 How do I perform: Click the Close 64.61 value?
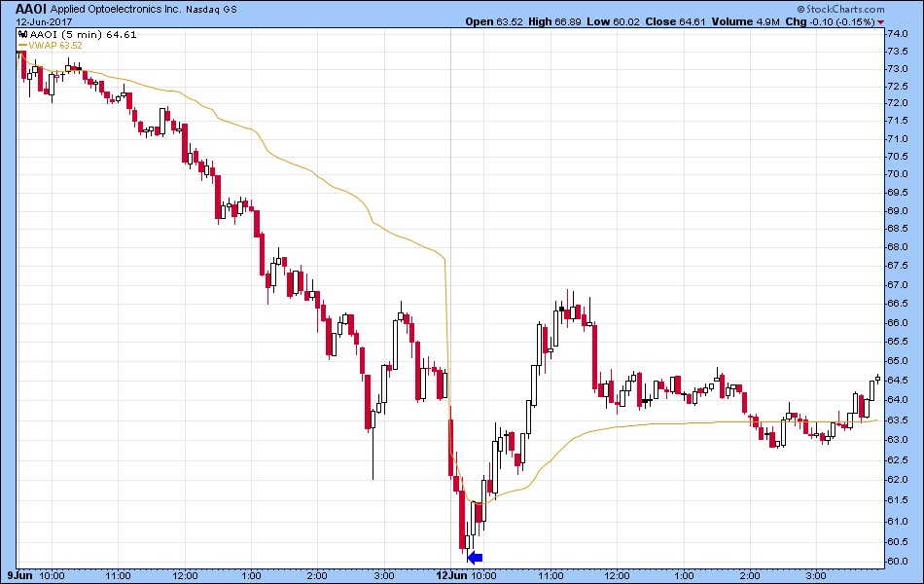click(675, 21)
